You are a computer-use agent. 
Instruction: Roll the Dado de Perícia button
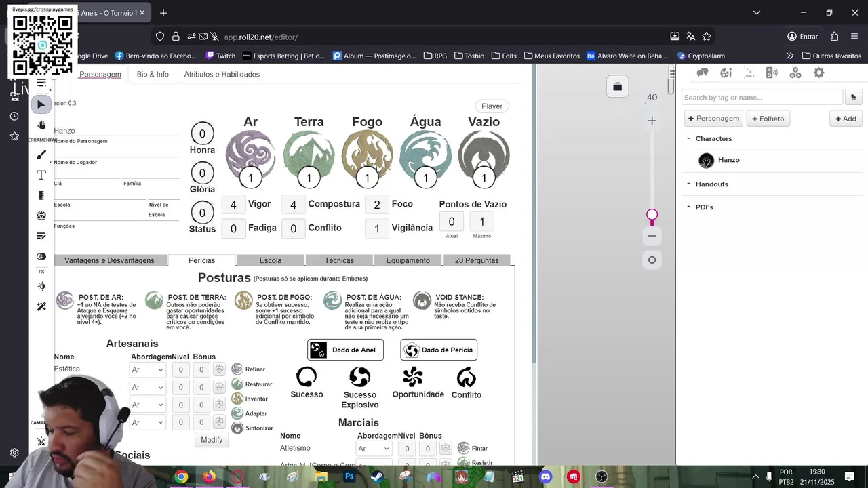[439, 350]
